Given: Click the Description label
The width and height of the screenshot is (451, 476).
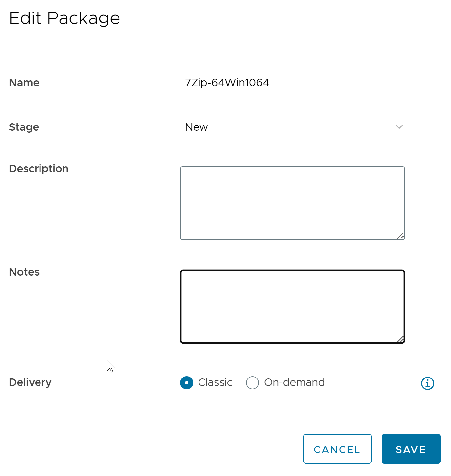Looking at the screenshot, I should click(39, 169).
